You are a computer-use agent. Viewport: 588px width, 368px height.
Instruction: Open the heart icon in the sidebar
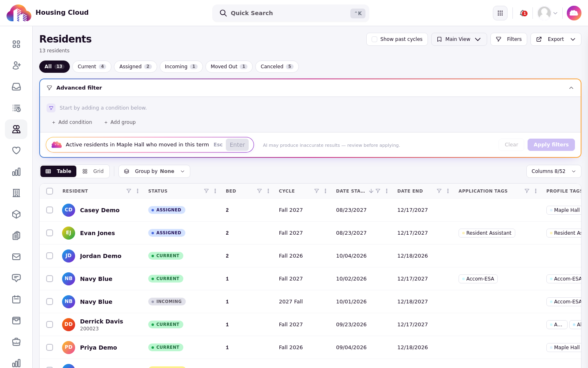pyautogui.click(x=16, y=150)
